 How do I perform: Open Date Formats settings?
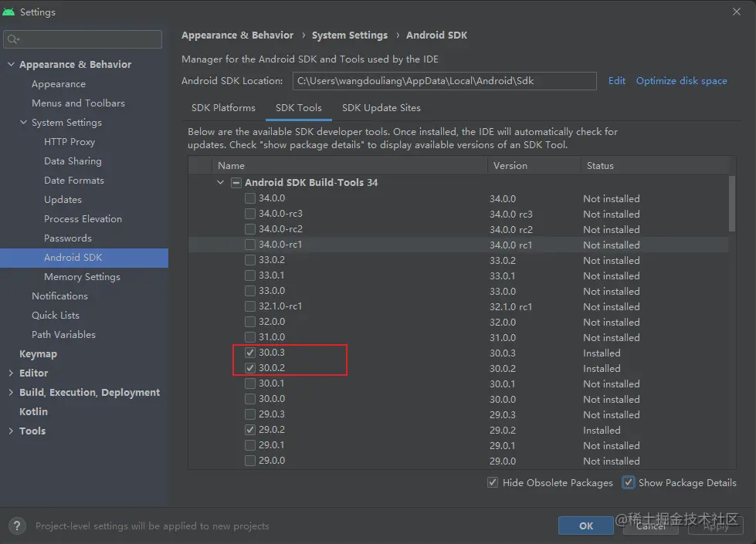tap(74, 181)
